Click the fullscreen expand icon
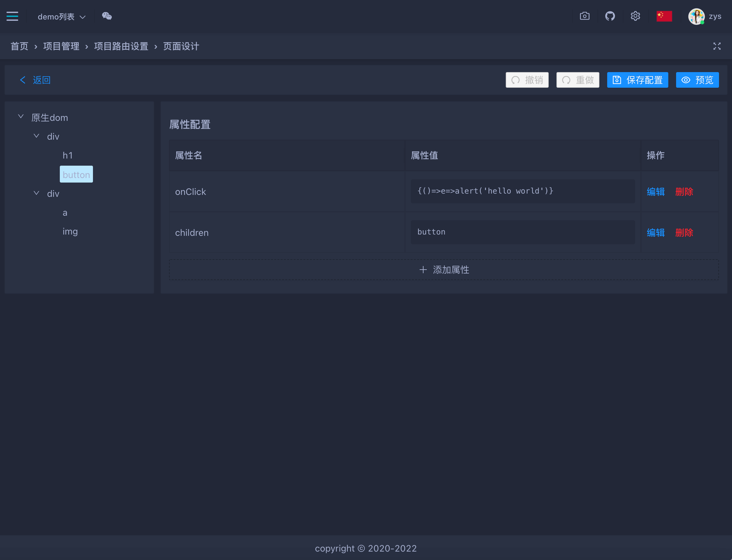Viewport: 732px width, 560px height. (717, 46)
